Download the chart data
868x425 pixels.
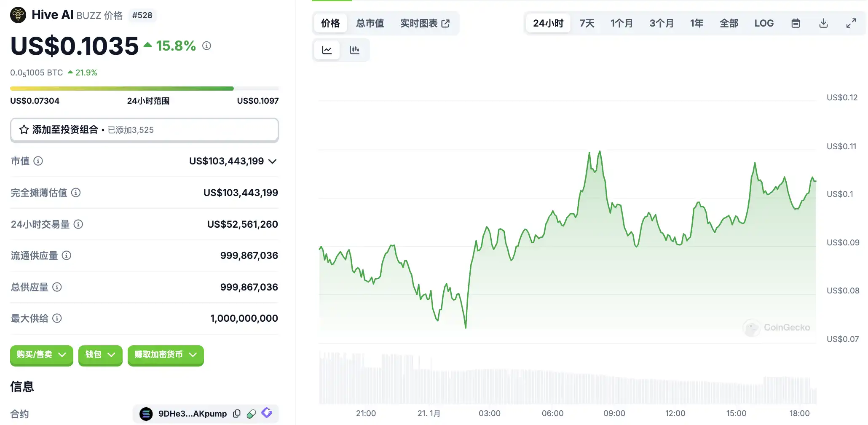823,23
